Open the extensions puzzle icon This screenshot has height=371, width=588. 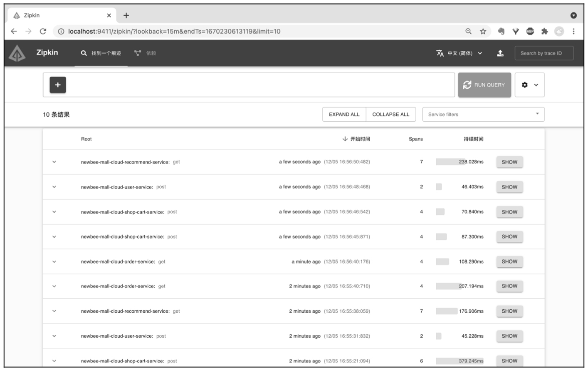tap(544, 31)
